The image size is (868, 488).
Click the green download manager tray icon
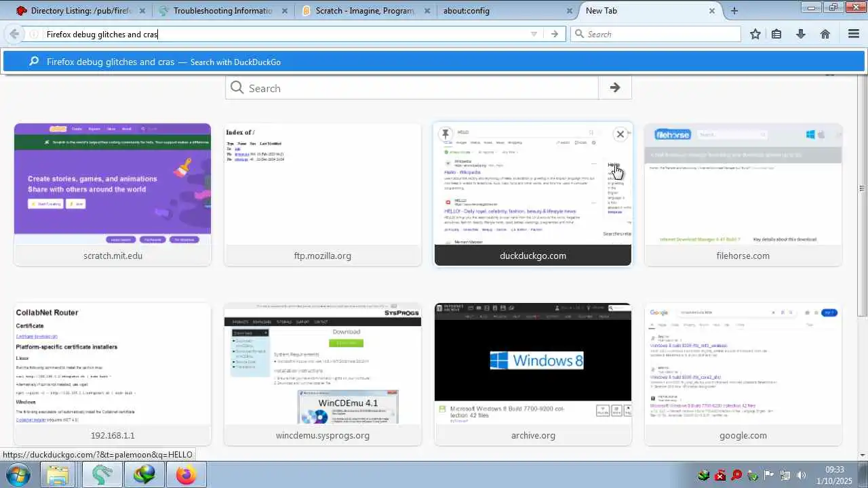click(704, 475)
